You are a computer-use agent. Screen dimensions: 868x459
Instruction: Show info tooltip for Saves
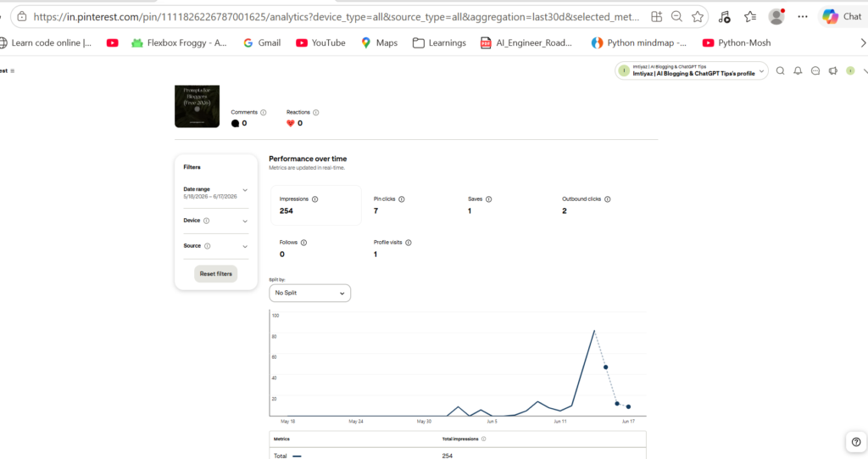point(489,199)
